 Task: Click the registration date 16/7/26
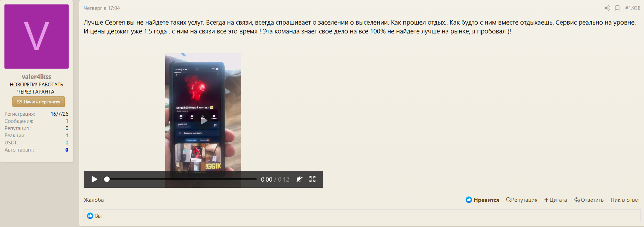coord(59,114)
